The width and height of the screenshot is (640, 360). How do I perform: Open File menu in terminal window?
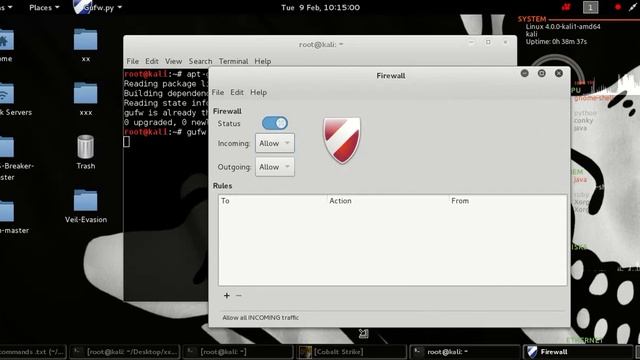(132, 61)
